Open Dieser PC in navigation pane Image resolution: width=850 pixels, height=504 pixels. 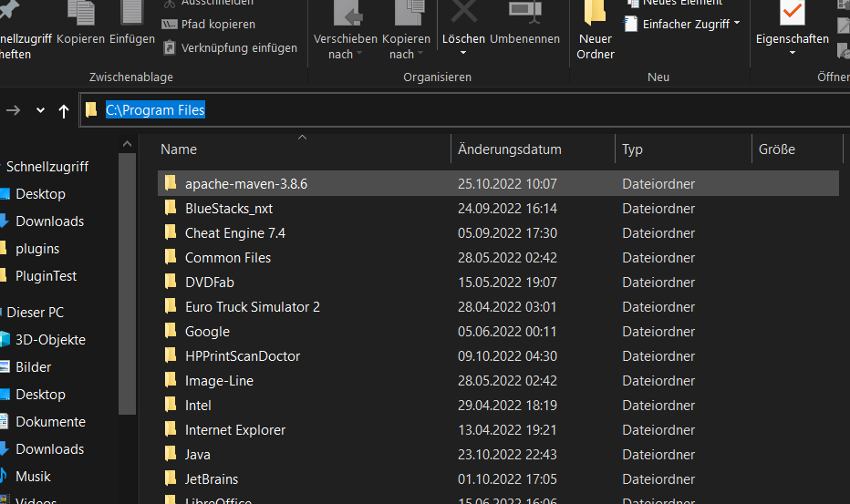36,313
